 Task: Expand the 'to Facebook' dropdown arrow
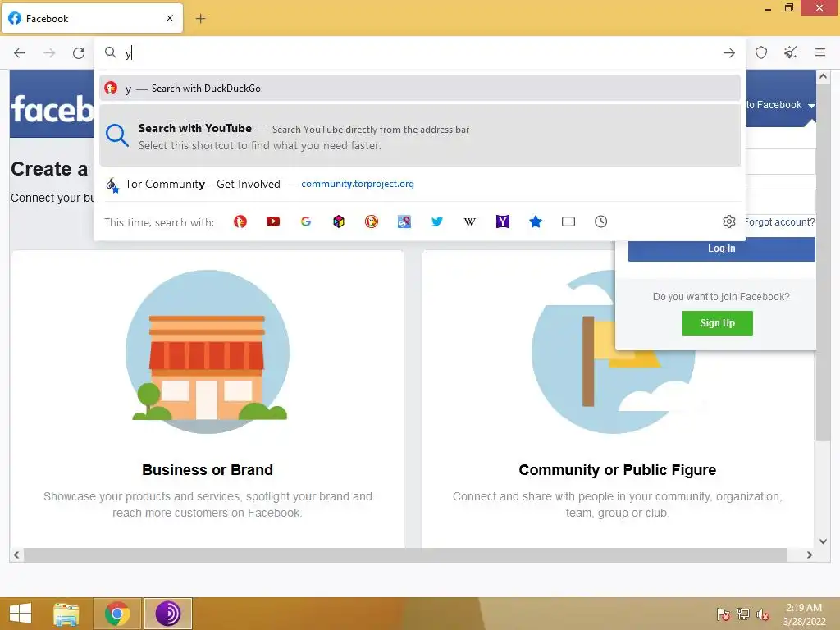(x=811, y=106)
